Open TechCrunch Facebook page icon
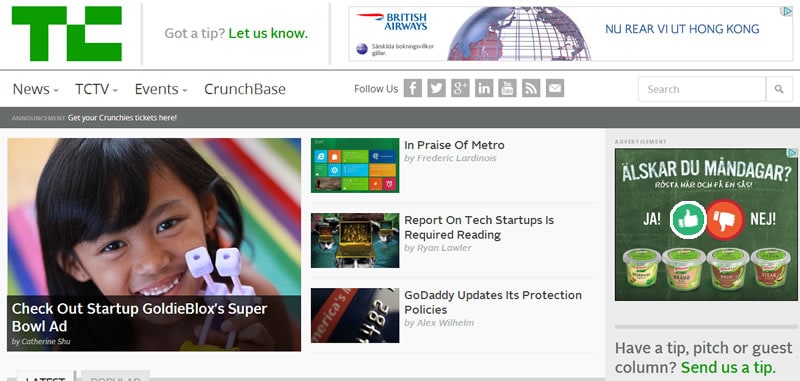Viewport: 800px width, 381px height. [412, 88]
